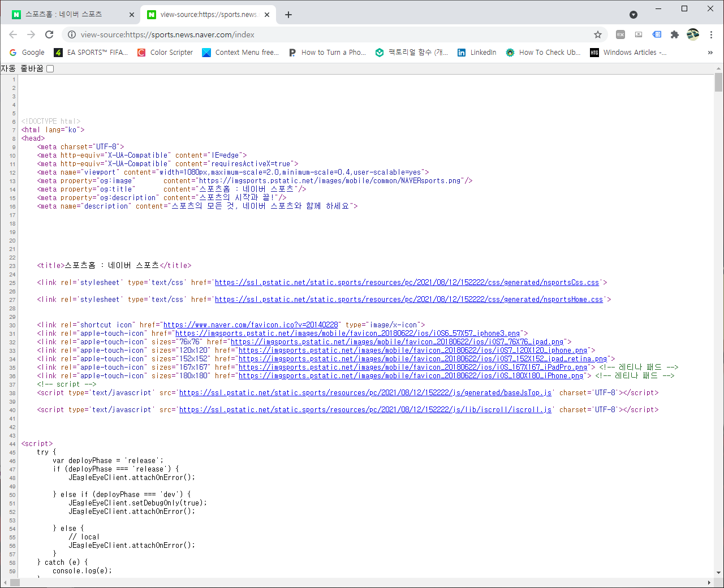The height and width of the screenshot is (588, 724).
Task: Click the <title>스포츠홈 : 네이버 스포츠 line
Action: click(114, 266)
